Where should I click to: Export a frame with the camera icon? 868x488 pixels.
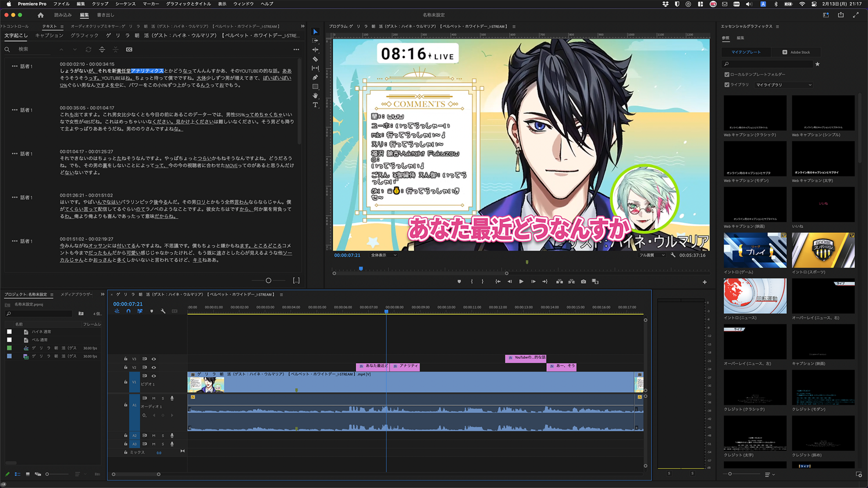coord(583,282)
